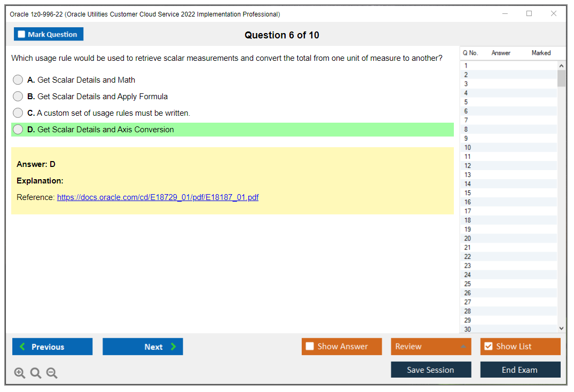Click the End Exam button
Screen dimensions: 574x392
520,370
